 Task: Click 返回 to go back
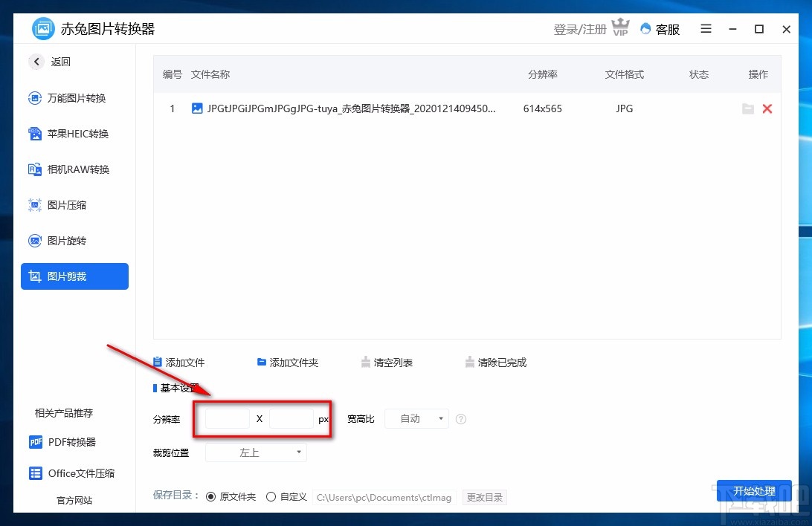point(49,62)
